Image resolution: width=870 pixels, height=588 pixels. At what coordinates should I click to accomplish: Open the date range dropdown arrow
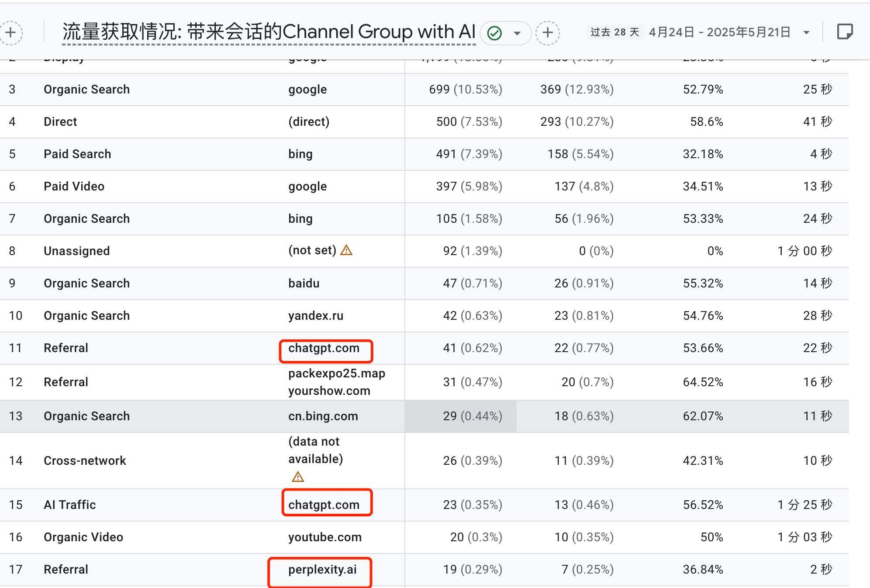point(806,33)
